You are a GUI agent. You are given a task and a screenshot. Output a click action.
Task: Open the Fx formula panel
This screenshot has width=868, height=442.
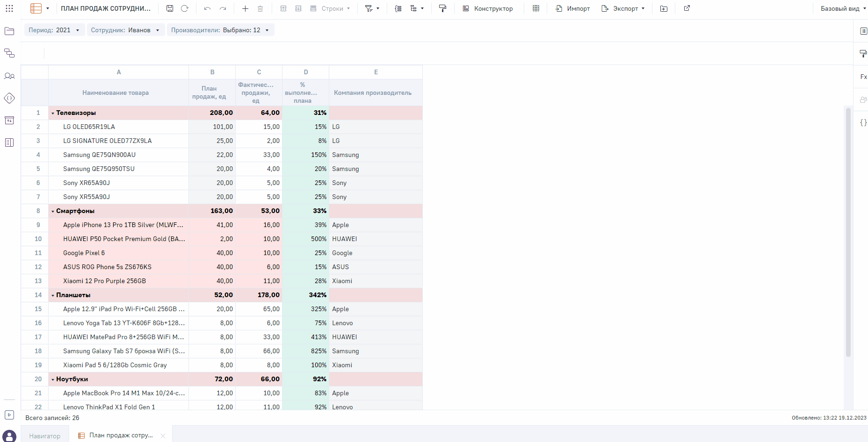coord(863,77)
